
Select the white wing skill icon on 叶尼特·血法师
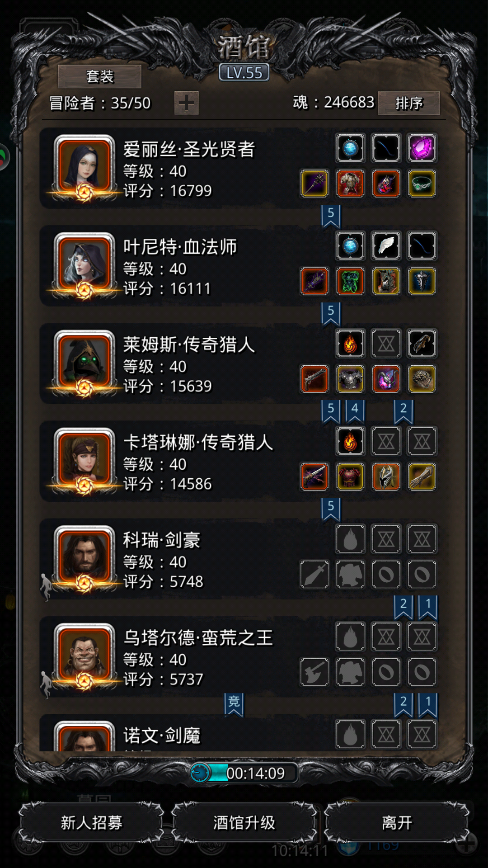[x=386, y=245]
